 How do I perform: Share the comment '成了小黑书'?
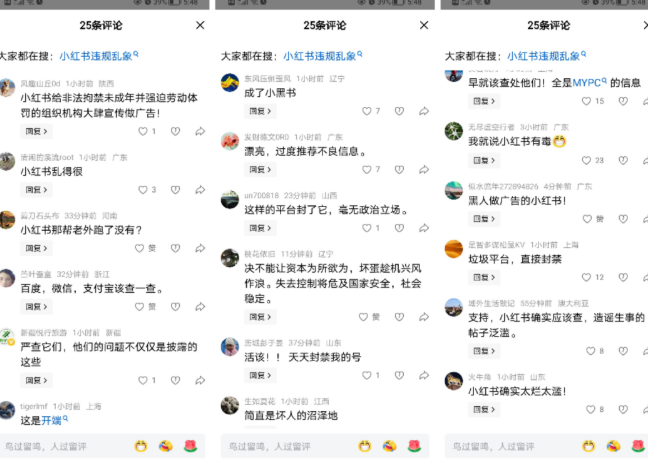coord(424,111)
